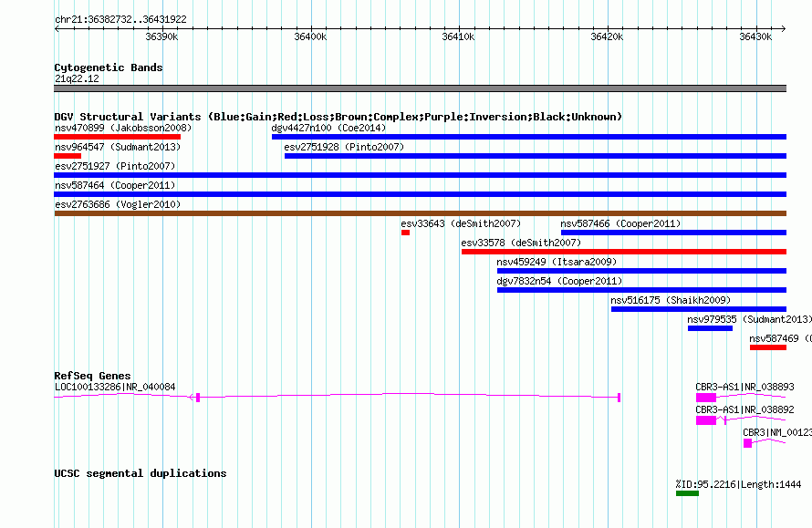Open esv2751927 (Pinto2007) variant

click(115, 166)
